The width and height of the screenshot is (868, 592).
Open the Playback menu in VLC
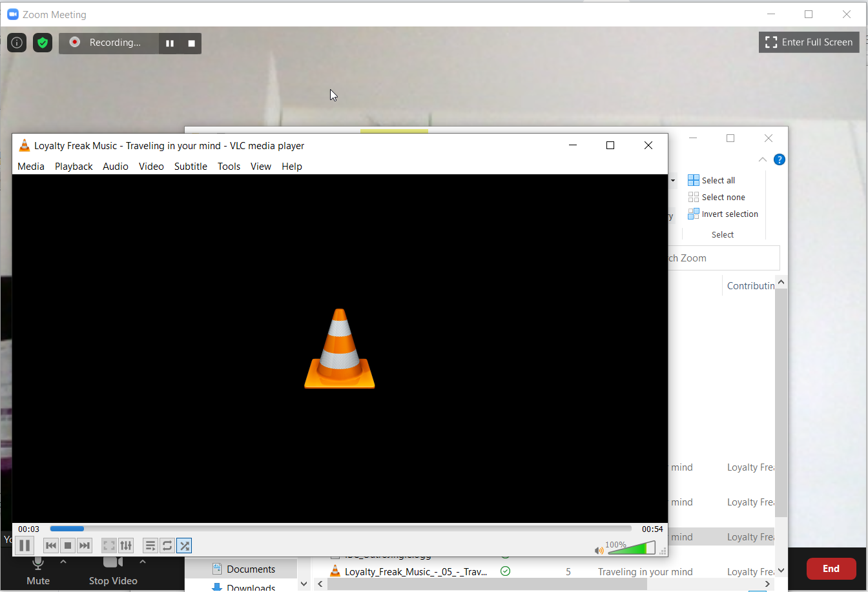(x=74, y=166)
